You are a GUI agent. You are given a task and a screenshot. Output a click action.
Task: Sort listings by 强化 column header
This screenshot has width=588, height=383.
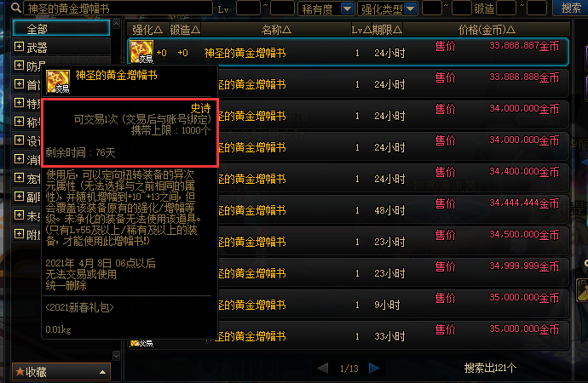(147, 30)
